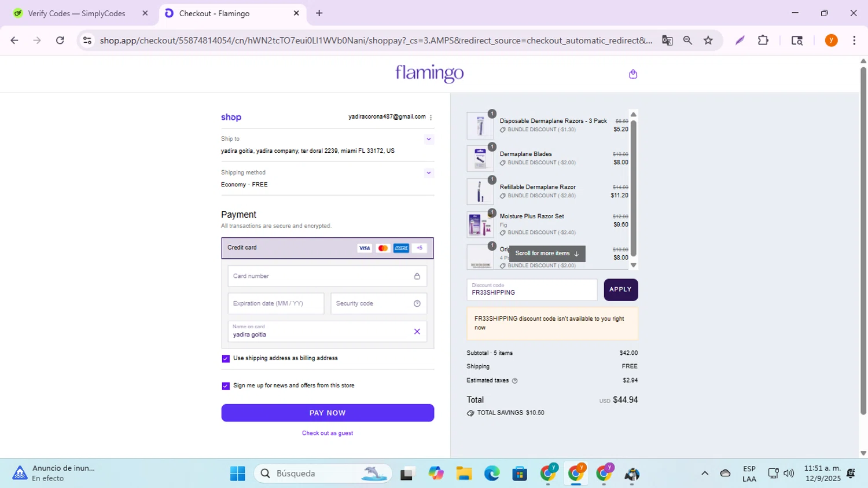Open Microsoft Edge from the taskbar
This screenshot has width=868, height=488.
tap(492, 474)
